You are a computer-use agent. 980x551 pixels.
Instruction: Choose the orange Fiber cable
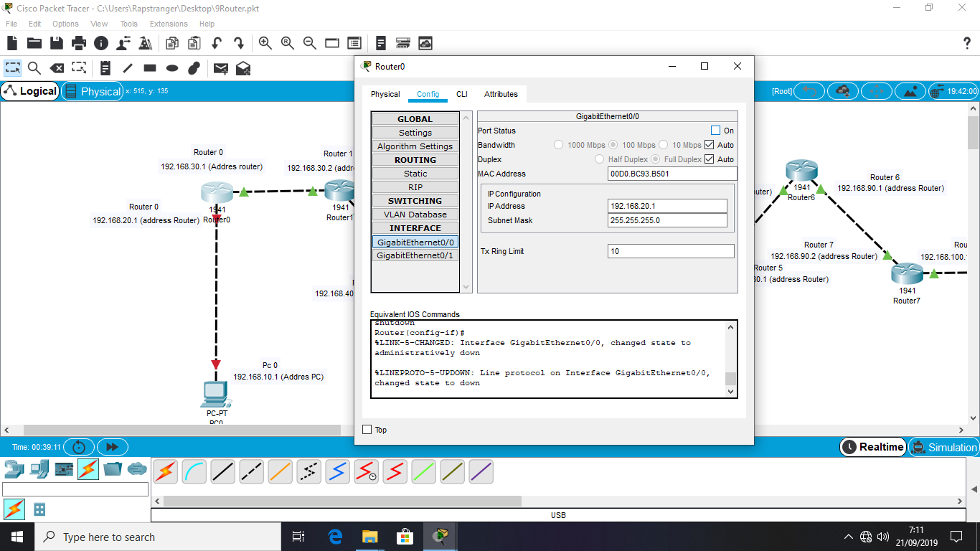[281, 471]
